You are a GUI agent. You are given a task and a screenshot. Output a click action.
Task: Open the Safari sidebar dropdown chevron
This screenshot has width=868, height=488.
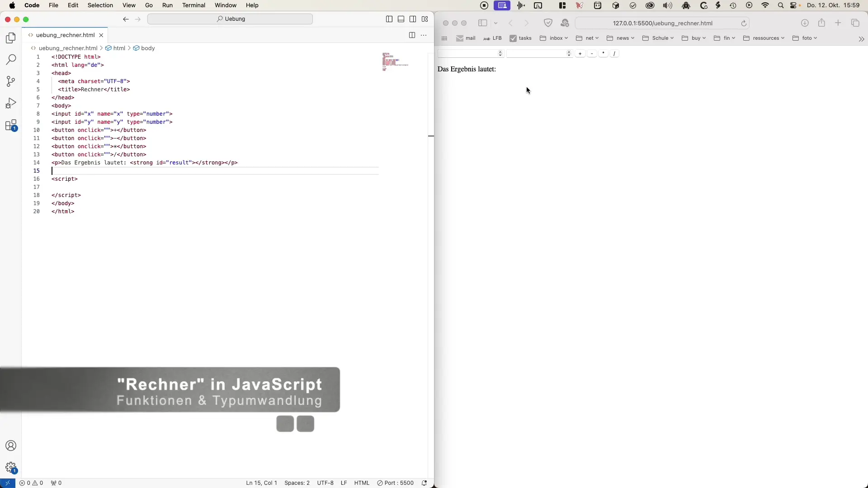[x=496, y=23]
